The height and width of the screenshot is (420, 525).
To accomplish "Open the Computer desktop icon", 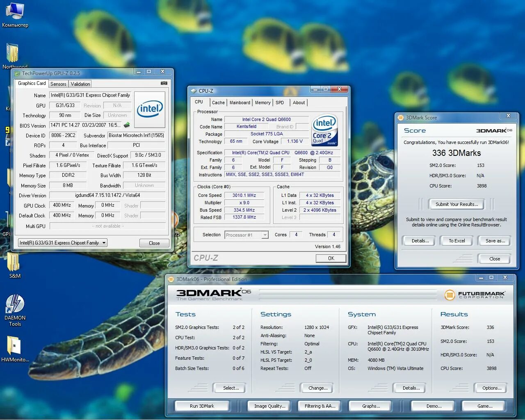I will (x=15, y=15).
